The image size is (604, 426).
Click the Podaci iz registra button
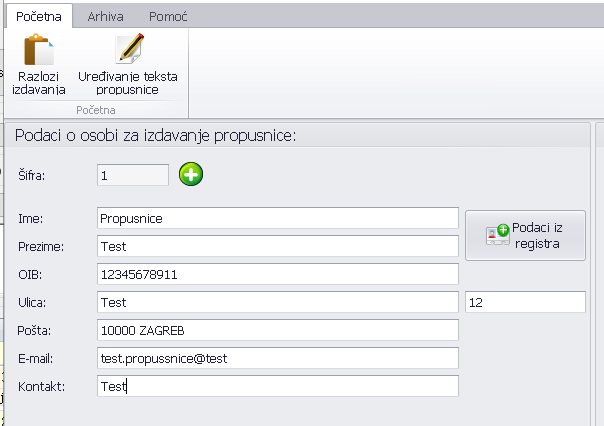pos(525,235)
